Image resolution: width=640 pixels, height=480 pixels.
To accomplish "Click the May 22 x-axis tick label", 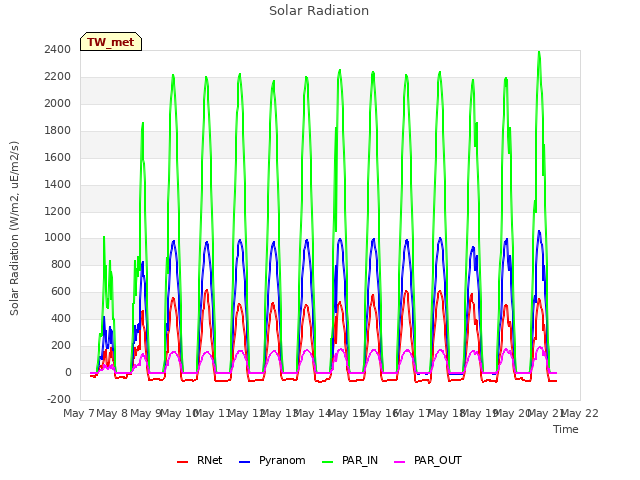I will click(x=580, y=413).
